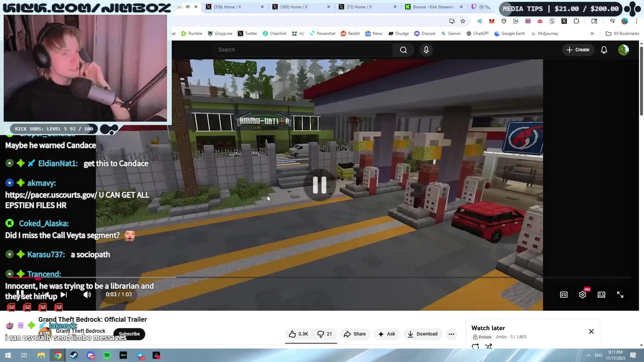Open File Explorer from taskbar
644x362 pixels.
click(41, 355)
